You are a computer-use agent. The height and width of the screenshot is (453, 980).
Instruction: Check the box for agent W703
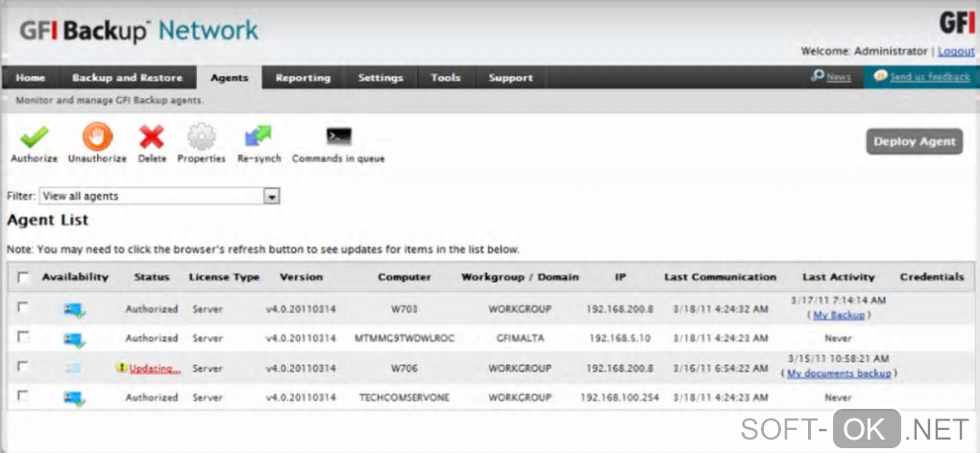pos(23,308)
